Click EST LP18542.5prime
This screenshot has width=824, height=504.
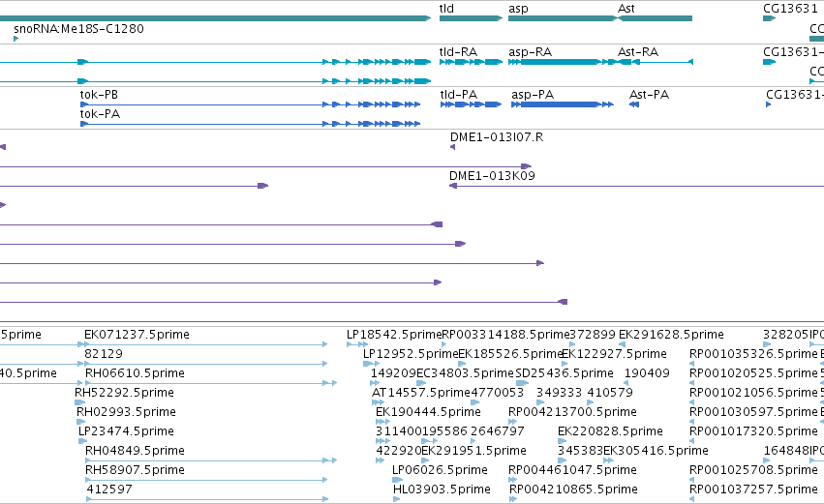coord(394,335)
